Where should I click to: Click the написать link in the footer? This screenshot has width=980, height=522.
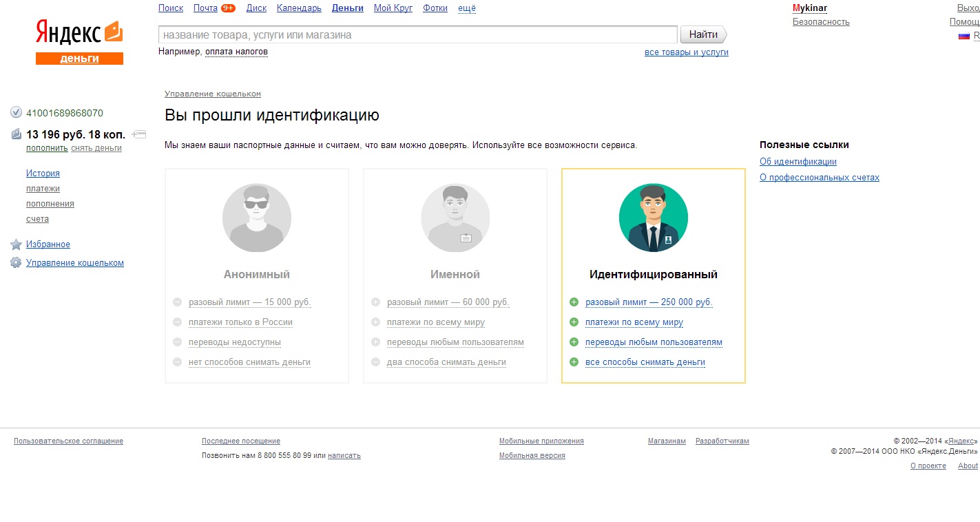(x=344, y=456)
